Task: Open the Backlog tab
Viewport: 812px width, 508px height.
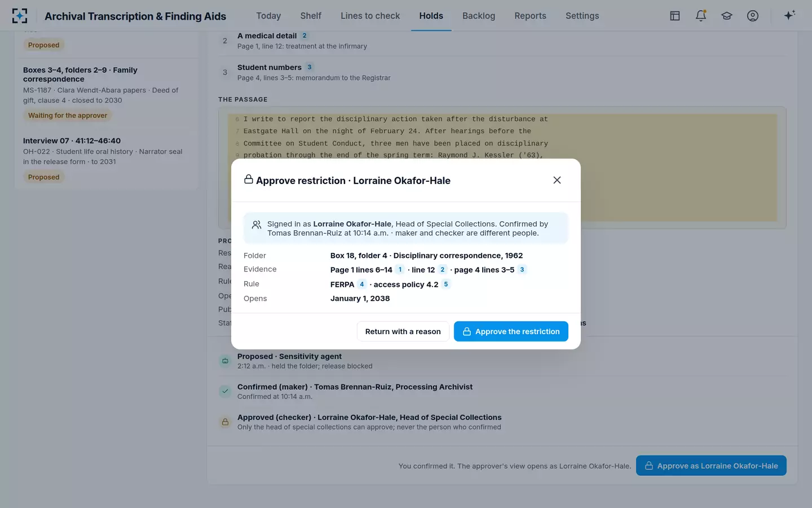Action: tap(479, 16)
